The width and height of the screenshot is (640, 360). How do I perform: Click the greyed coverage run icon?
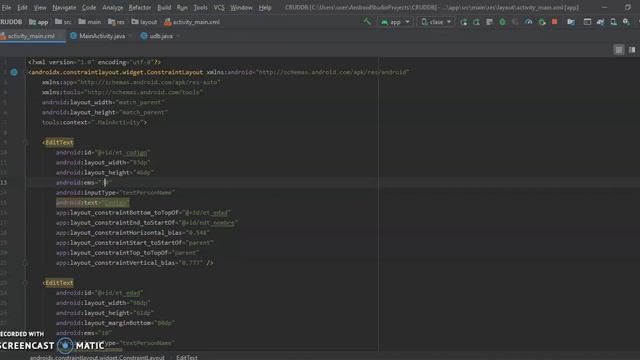[x=516, y=22]
